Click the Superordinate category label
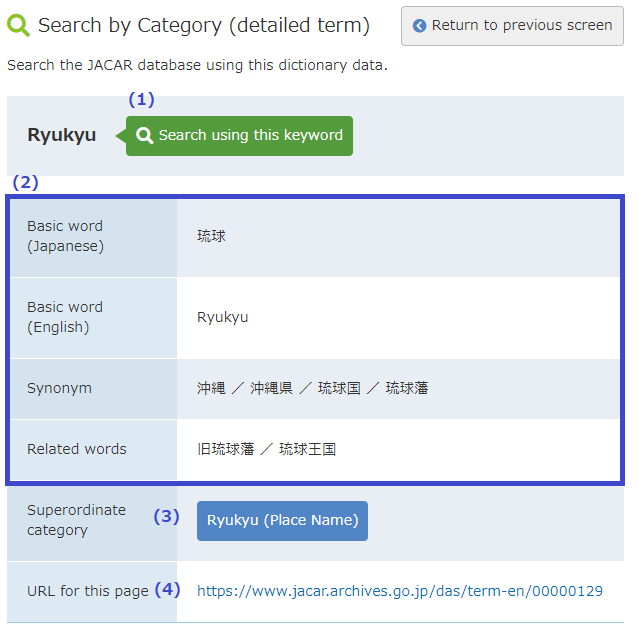The image size is (639, 633). pyautogui.click(x=76, y=520)
